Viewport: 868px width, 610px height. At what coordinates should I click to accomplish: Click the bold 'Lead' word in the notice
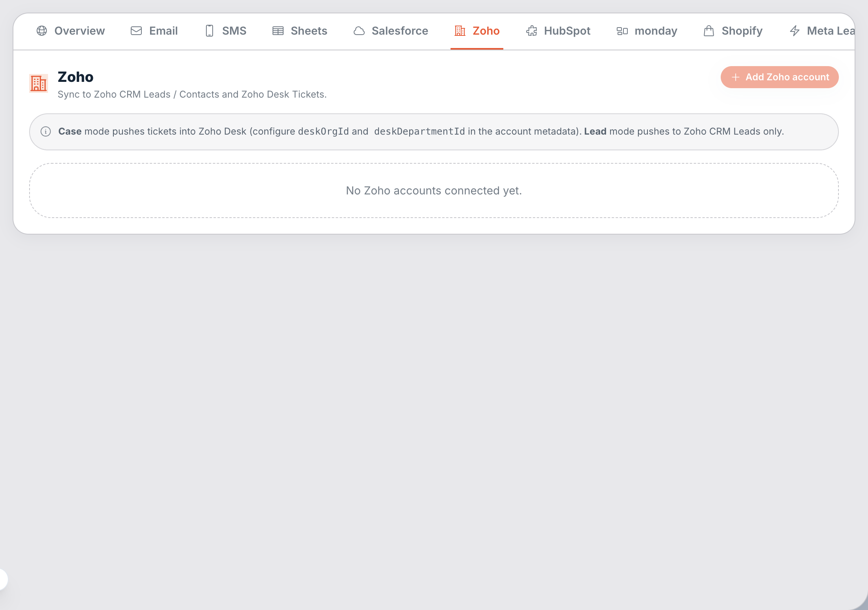tap(595, 131)
